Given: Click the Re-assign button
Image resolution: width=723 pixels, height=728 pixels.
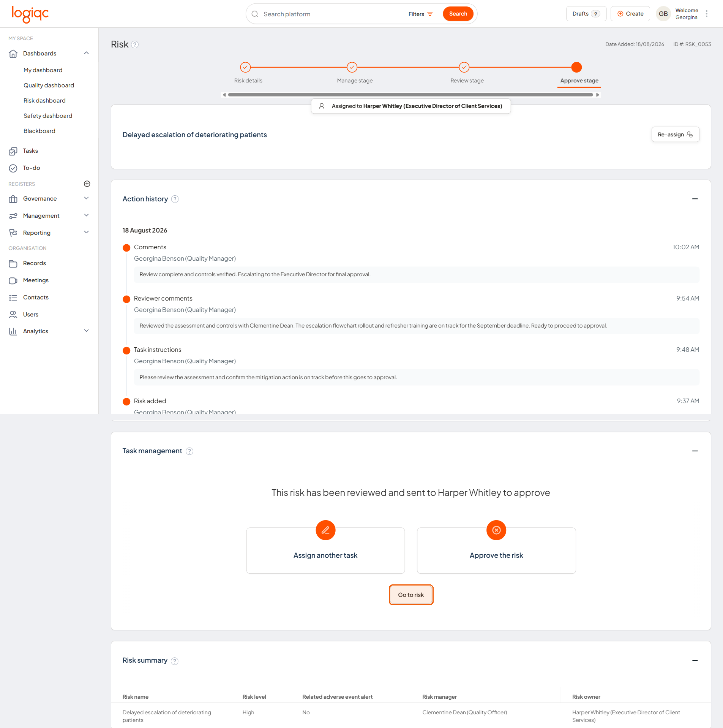Looking at the screenshot, I should point(675,135).
